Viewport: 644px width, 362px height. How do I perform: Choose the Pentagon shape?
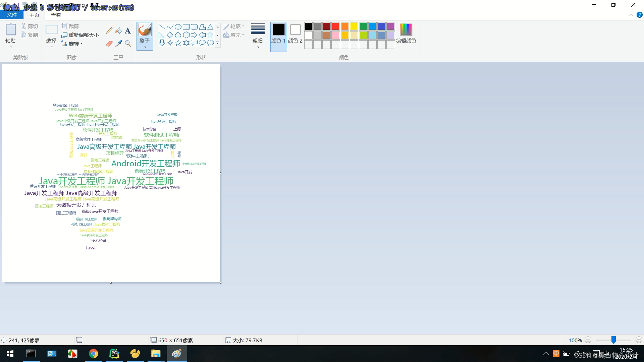[178, 35]
